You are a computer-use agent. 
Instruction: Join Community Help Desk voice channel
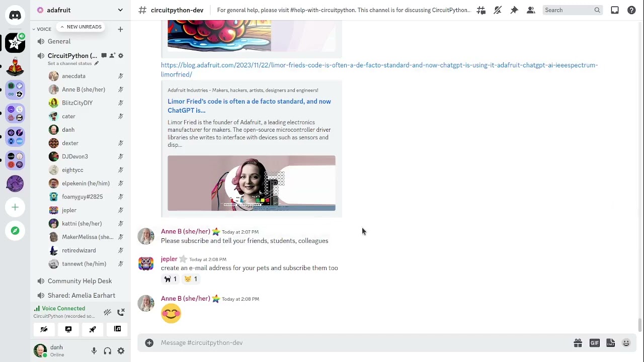80,281
